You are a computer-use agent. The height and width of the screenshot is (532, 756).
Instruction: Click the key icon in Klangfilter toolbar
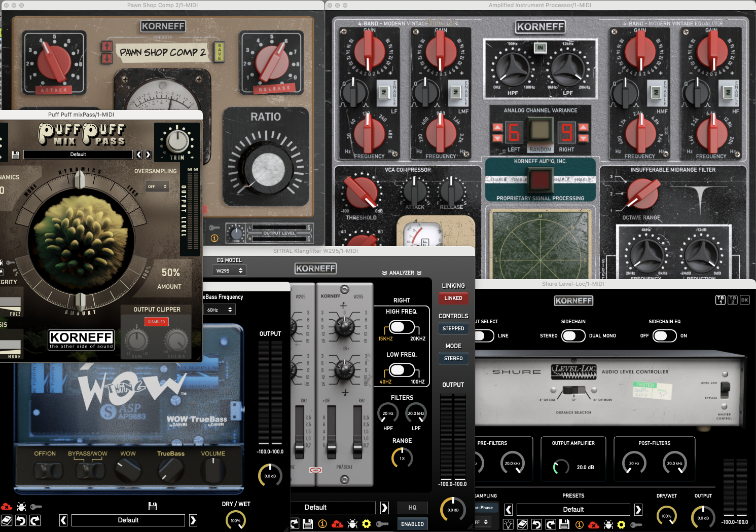(x=382, y=524)
